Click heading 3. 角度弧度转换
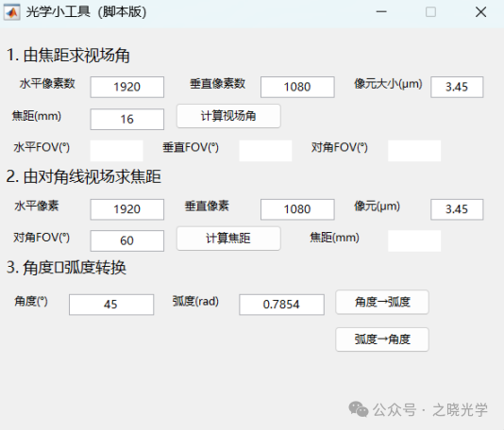The height and width of the screenshot is (430, 504). [x=66, y=268]
